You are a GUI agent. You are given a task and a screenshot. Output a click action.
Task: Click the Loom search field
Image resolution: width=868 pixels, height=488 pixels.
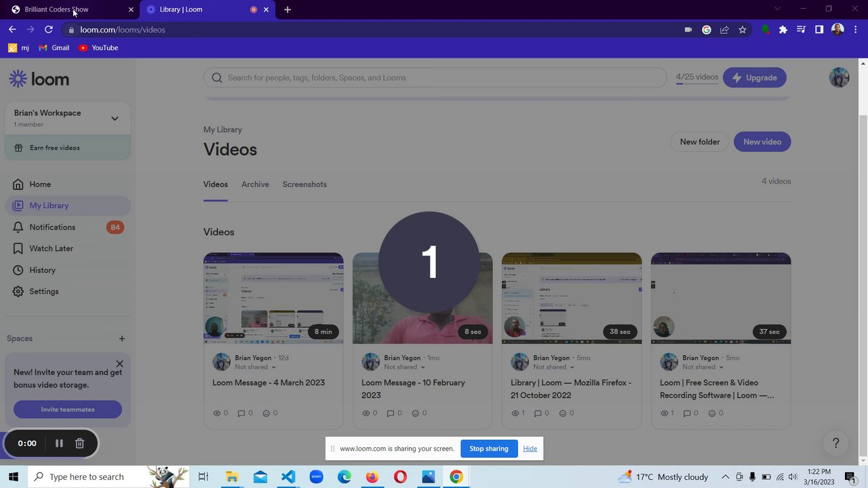click(435, 77)
